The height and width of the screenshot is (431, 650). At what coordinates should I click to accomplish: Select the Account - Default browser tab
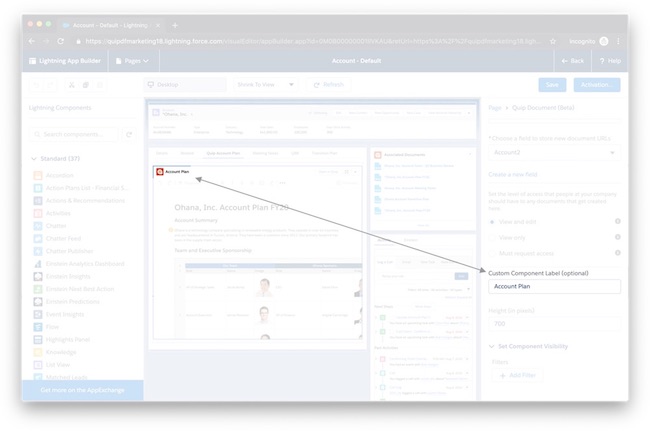coord(111,25)
